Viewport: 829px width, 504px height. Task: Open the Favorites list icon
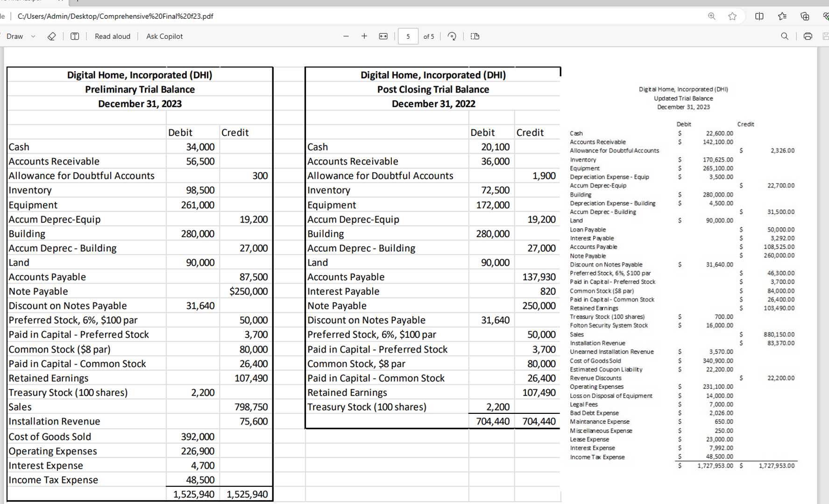tap(782, 16)
